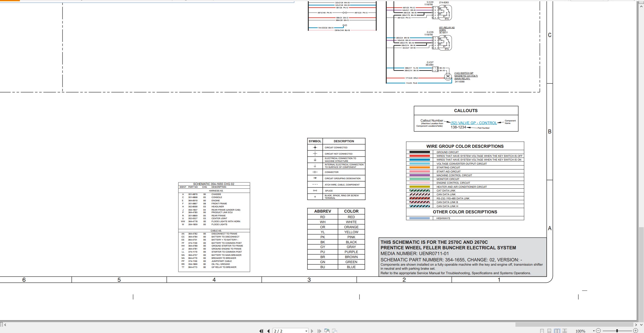Click the FLOOD LIGHTS WITH HORN row
This screenshot has height=333, width=644.
pos(214,221)
